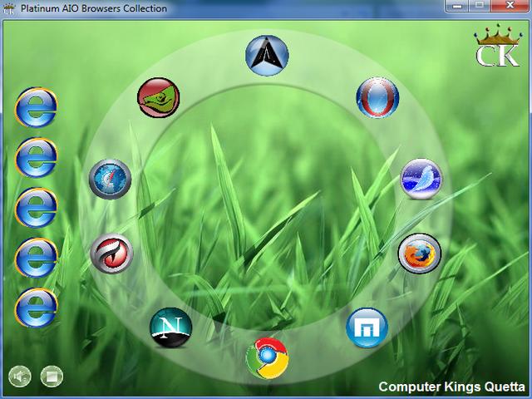Click the CK crown logo
The image size is (532, 399).
(x=498, y=45)
